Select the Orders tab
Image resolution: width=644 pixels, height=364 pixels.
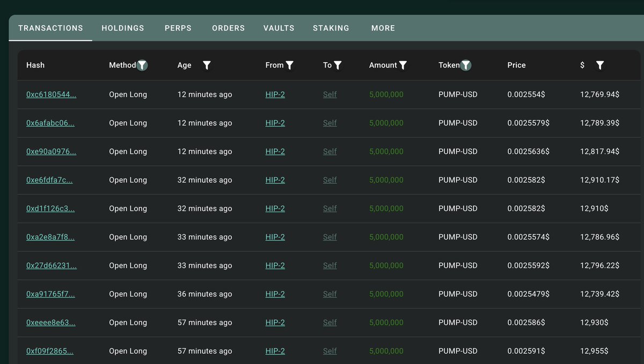tap(228, 28)
